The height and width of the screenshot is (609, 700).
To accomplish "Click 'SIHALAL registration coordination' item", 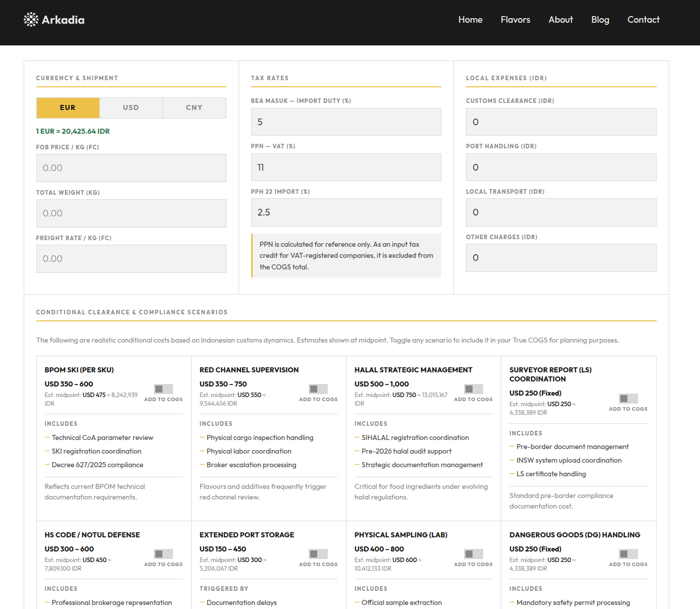I will [415, 437].
